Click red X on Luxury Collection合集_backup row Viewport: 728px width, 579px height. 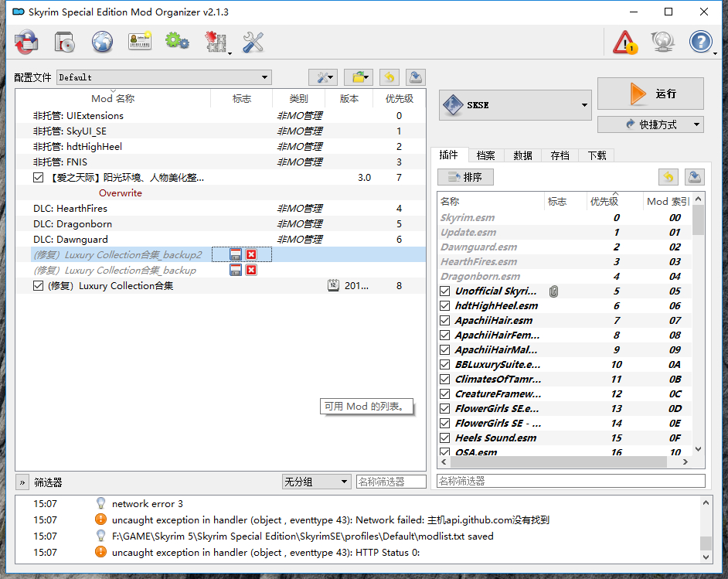point(252,271)
